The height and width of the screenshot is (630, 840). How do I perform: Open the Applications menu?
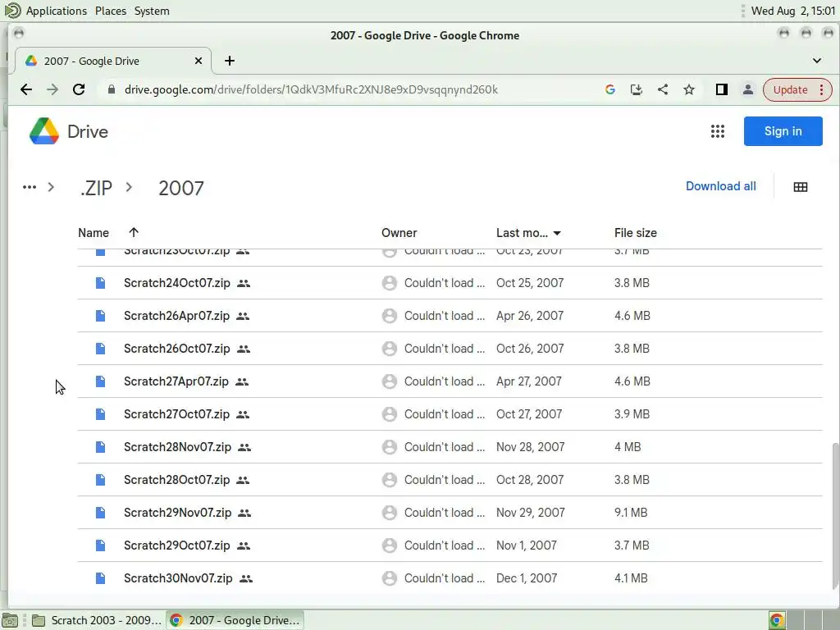coord(56,11)
